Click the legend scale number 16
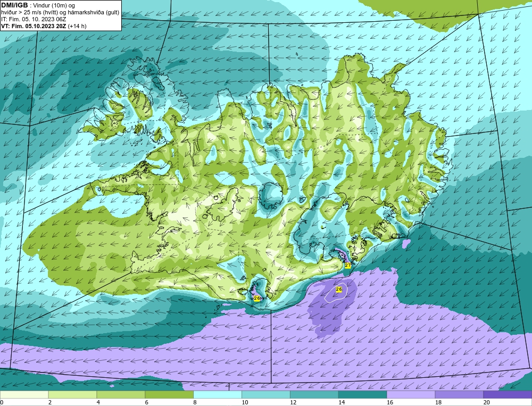532x406 pixels. [390, 402]
